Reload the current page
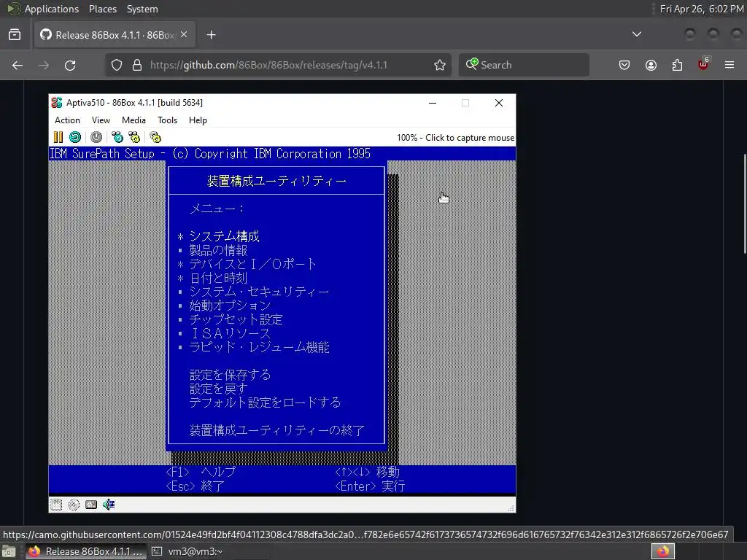Image resolution: width=747 pixels, height=560 pixels. 70,65
